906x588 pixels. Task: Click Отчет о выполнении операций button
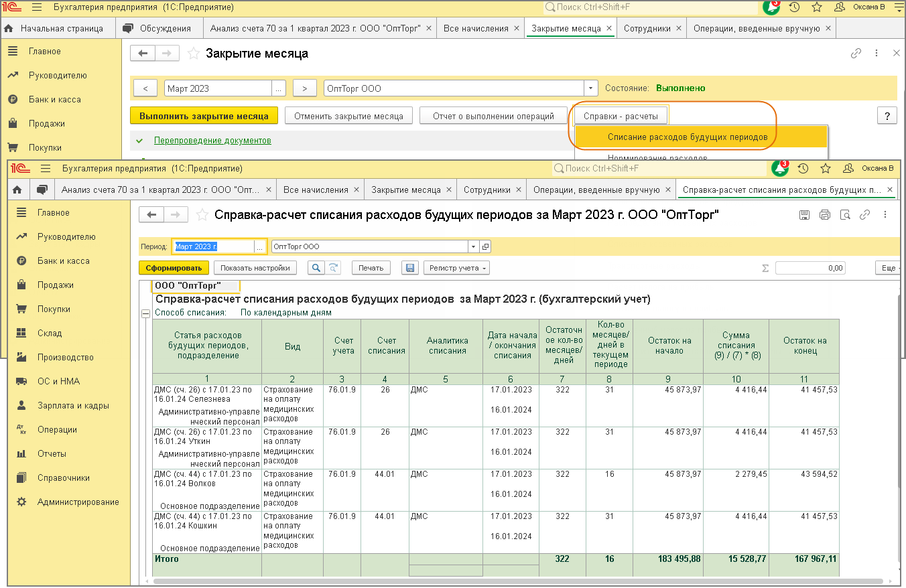coord(493,116)
